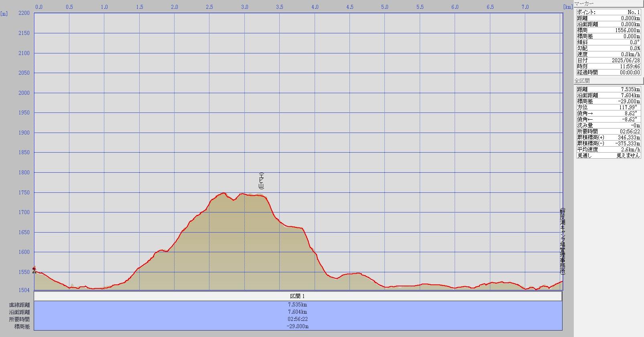Click the 平均速度 2.6km/h row
Image resolution: width=644 pixels, height=337 pixels.
click(x=608, y=149)
